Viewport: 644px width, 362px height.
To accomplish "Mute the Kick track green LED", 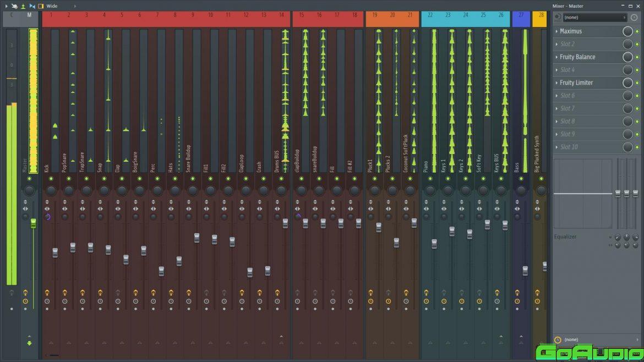I will 51,179.
